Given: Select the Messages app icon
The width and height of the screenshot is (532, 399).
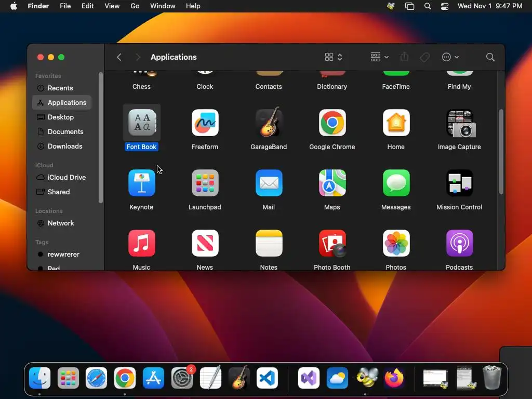Looking at the screenshot, I should coord(396,183).
